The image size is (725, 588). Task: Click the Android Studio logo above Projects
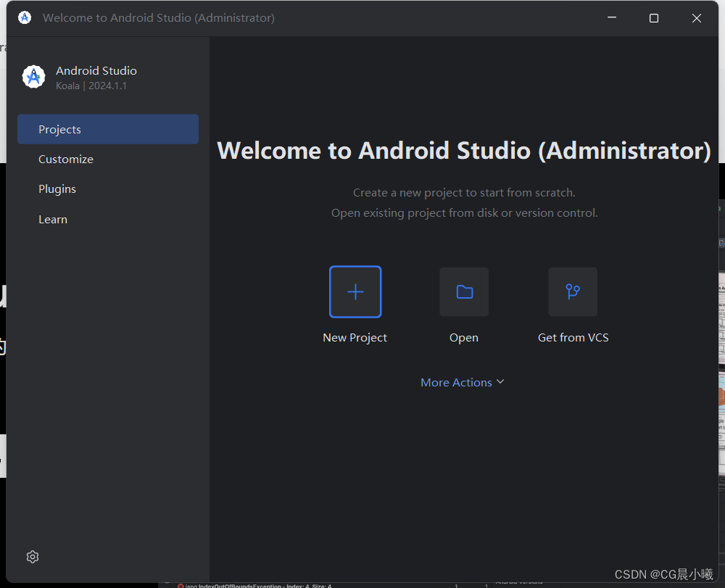(x=34, y=77)
